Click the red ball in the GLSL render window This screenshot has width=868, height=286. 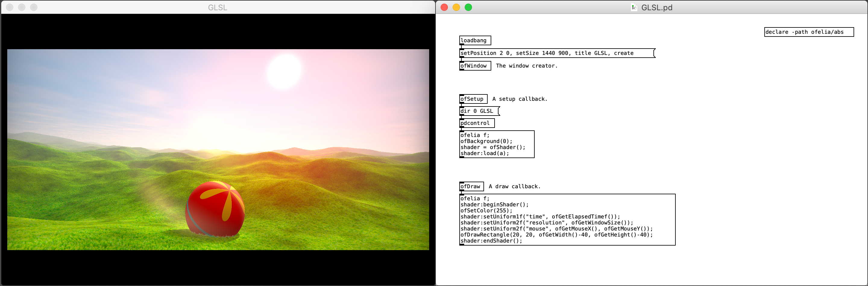215,209
